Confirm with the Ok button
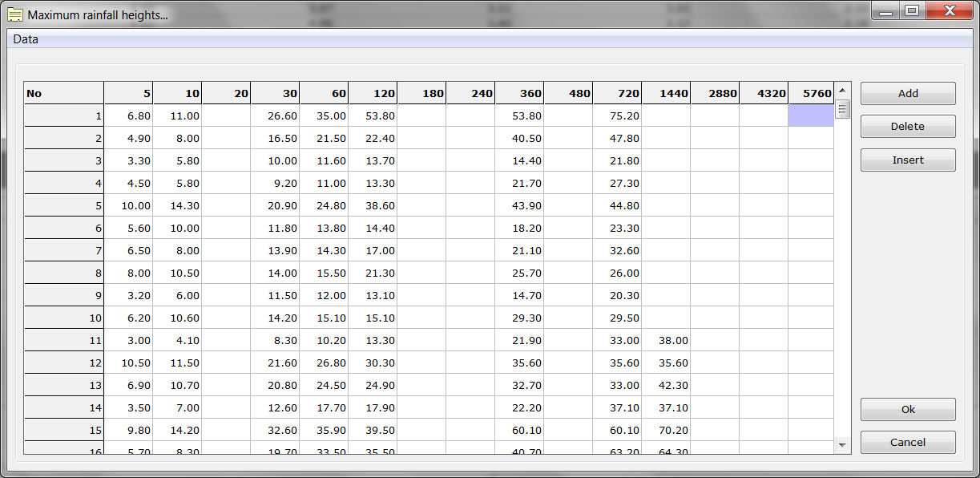Screen dimensions: 980x478 click(x=907, y=409)
